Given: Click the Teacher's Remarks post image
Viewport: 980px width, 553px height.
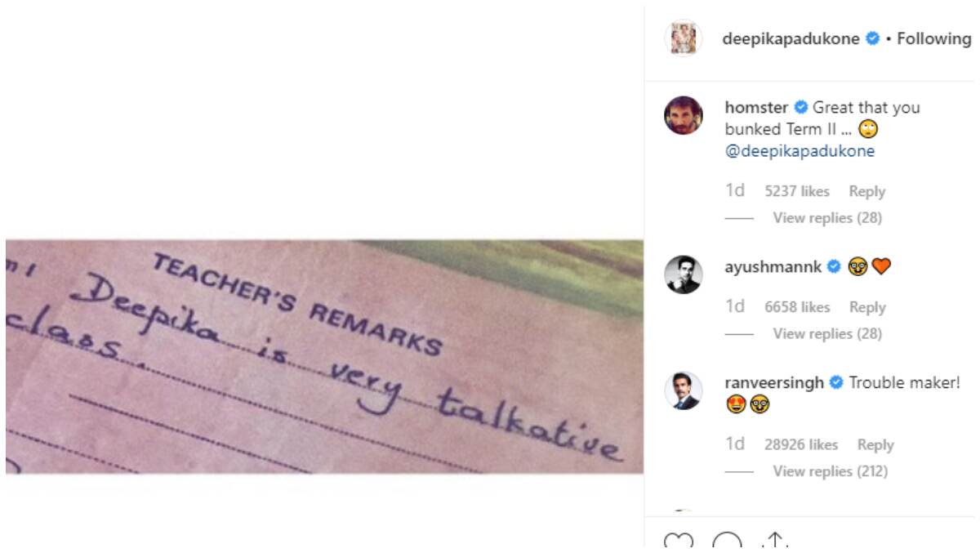Looking at the screenshot, I should (x=324, y=356).
